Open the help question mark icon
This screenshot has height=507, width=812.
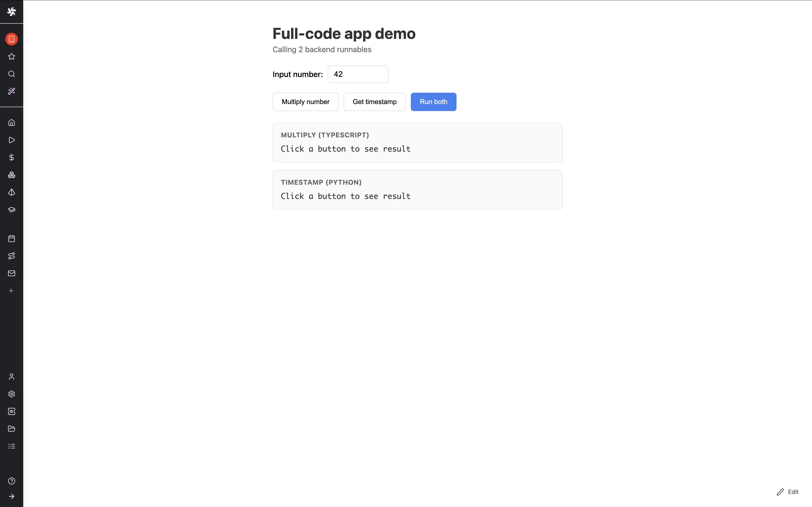(12, 481)
